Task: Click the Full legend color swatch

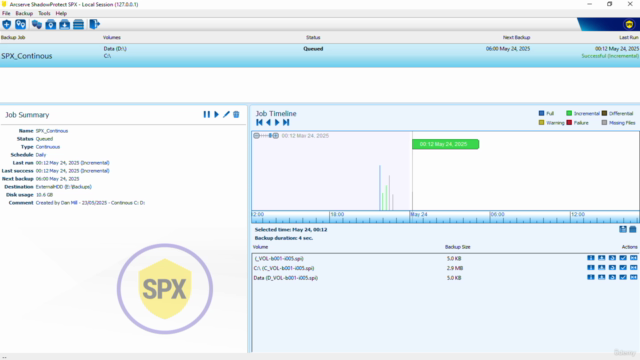Action: (541, 113)
